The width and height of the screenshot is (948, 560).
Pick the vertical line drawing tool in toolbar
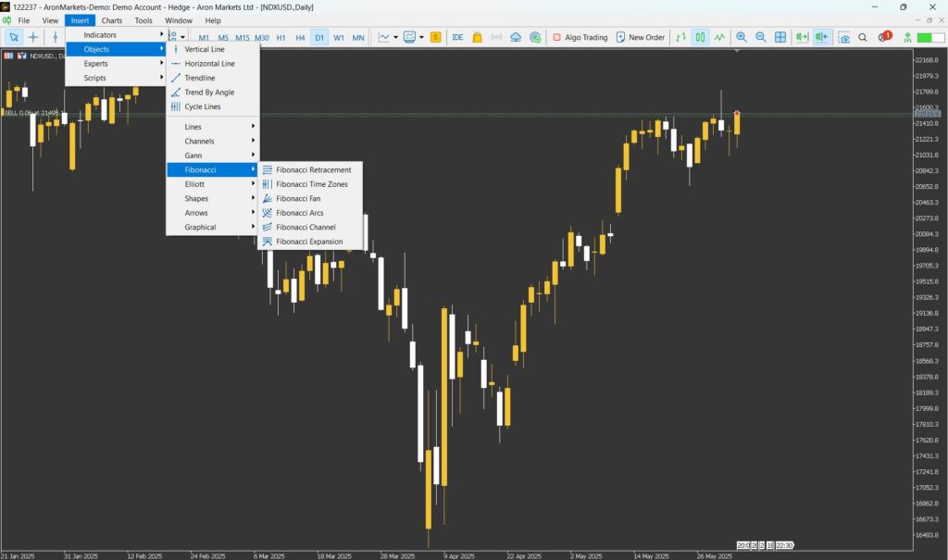[x=55, y=37]
